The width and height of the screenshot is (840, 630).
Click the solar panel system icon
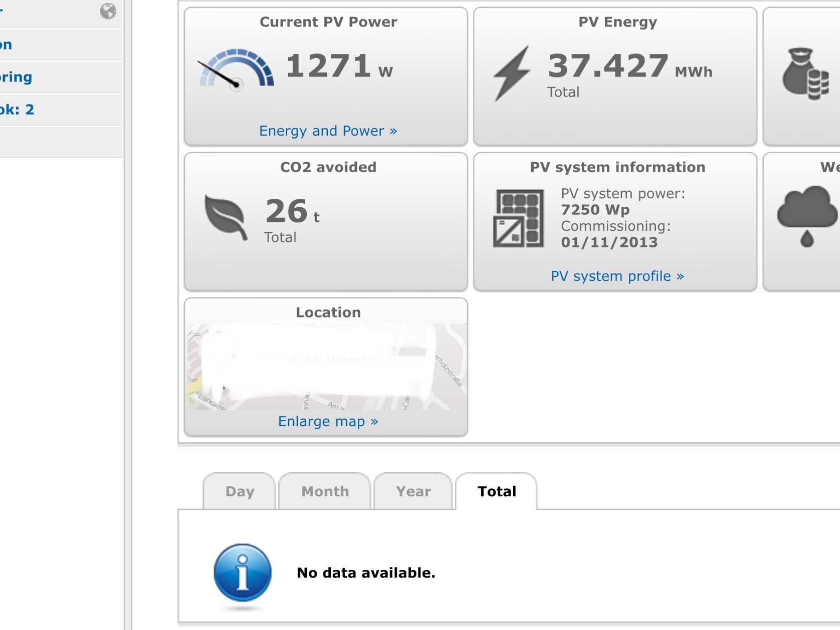click(x=518, y=218)
